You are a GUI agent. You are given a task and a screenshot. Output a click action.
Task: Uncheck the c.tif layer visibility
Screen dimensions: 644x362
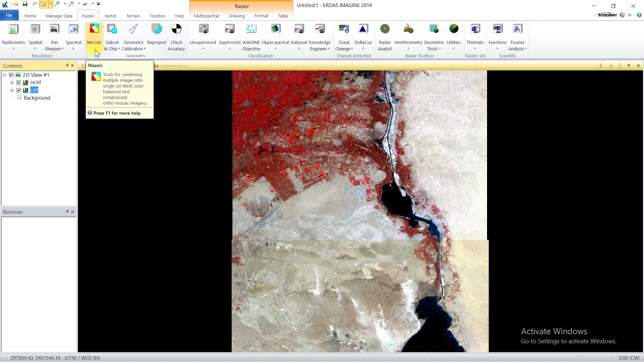tap(19, 90)
